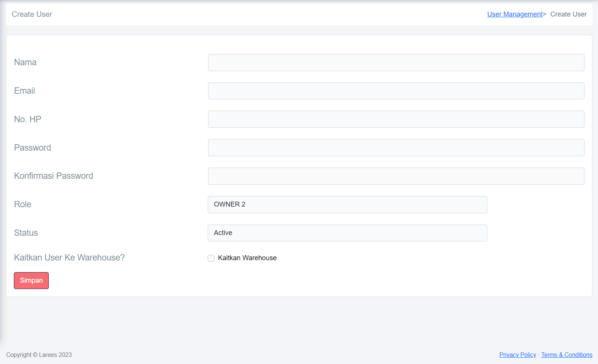Open the Terms & Conditions link
The image size is (598, 364).
click(x=567, y=355)
